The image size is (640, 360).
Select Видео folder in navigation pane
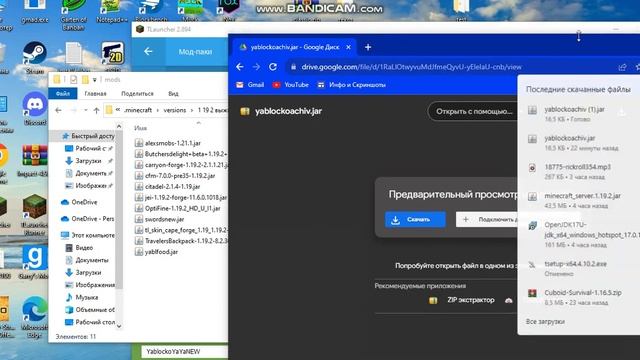coord(79,248)
